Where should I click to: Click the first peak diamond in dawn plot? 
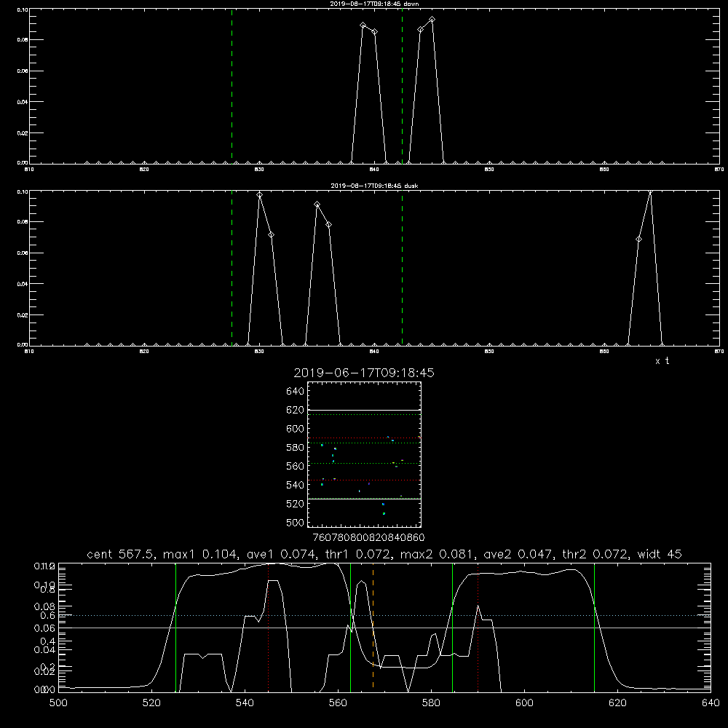[x=363, y=25]
